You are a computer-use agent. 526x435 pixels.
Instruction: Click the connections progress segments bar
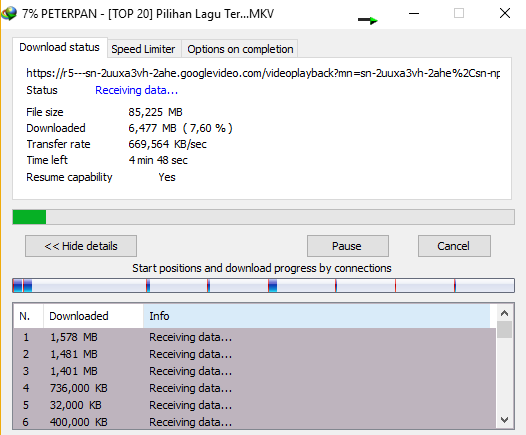click(263, 285)
